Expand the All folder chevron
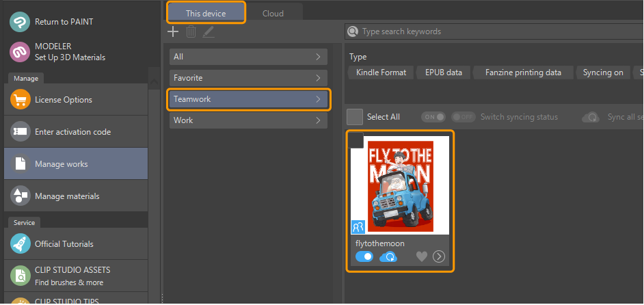Image resolution: width=644 pixels, height=305 pixels. point(318,57)
